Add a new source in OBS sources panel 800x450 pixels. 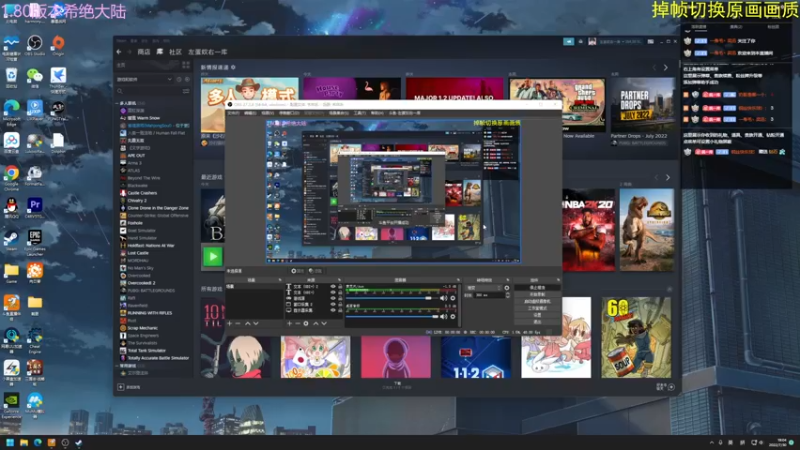pos(289,323)
